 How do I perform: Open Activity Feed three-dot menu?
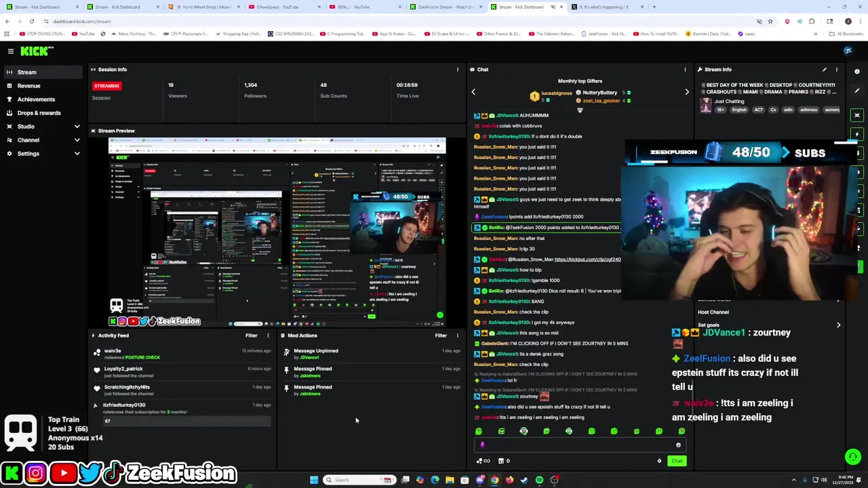(x=268, y=335)
